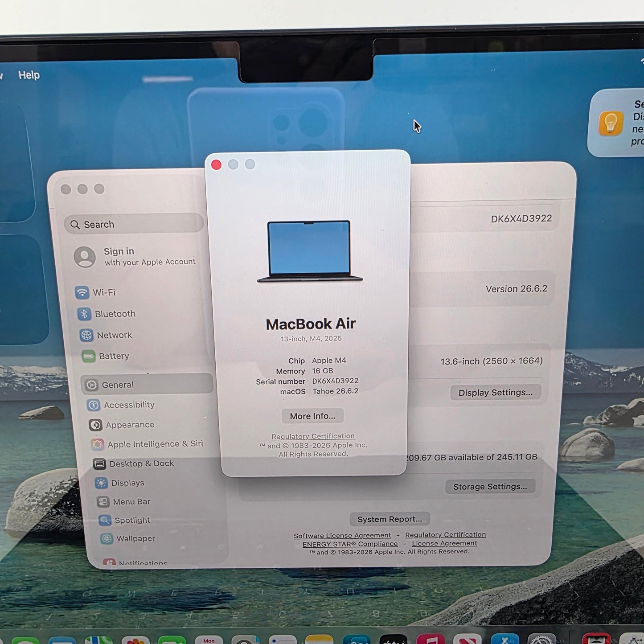The width and height of the screenshot is (644, 644).
Task: Click serial DK6X4D3922 in Settings window
Action: click(521, 219)
